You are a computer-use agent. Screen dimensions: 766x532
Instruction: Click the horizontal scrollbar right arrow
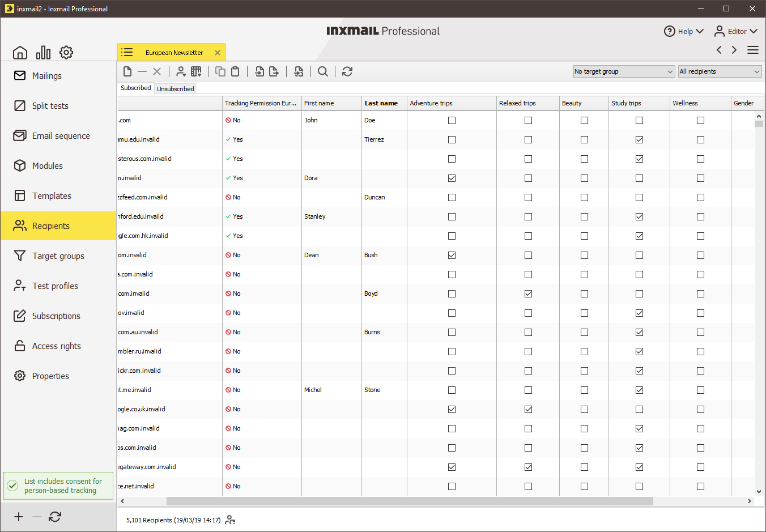750,501
